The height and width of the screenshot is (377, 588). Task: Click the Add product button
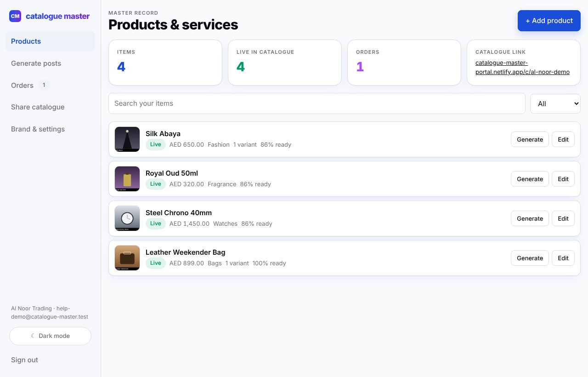tap(549, 21)
